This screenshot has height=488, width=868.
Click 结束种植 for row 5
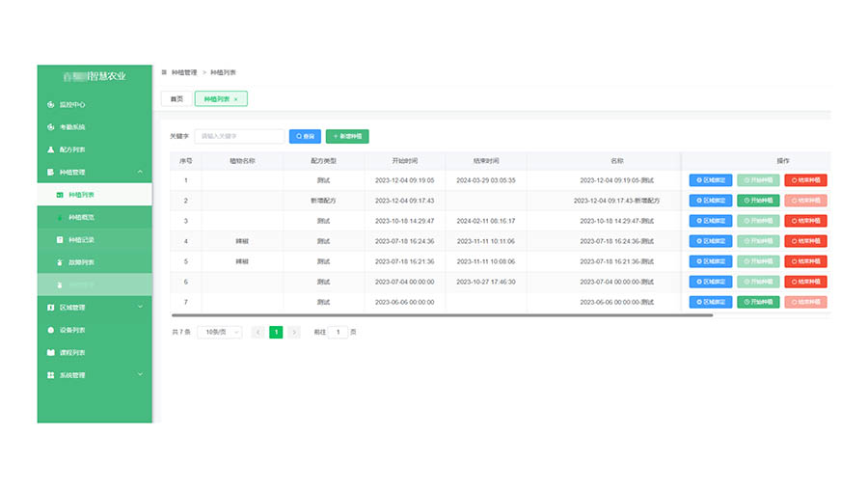[x=806, y=261]
